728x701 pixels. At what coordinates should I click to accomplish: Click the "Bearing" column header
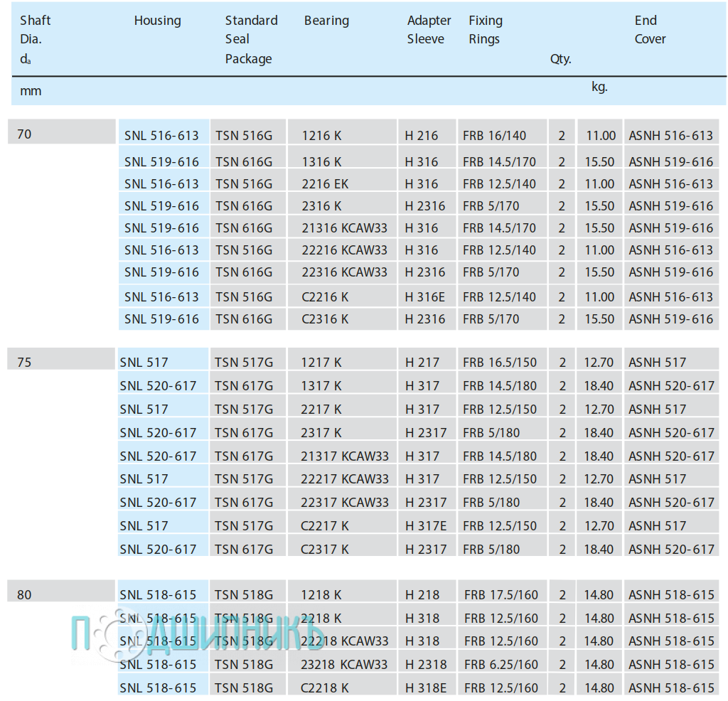(326, 21)
